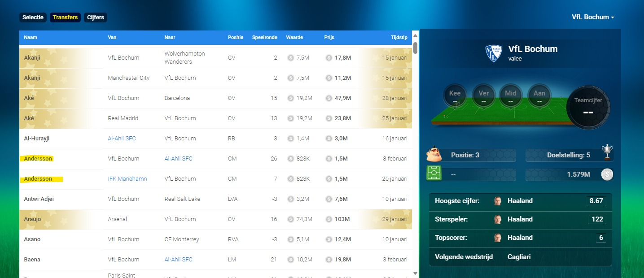644x278 pixels.
Task: Click coin icon before 103M price
Action: coord(329,219)
